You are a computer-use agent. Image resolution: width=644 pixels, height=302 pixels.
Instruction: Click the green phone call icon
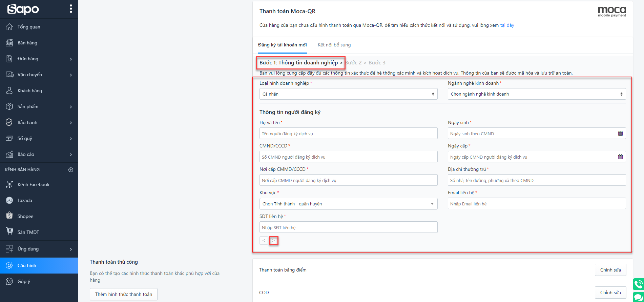[x=638, y=284]
